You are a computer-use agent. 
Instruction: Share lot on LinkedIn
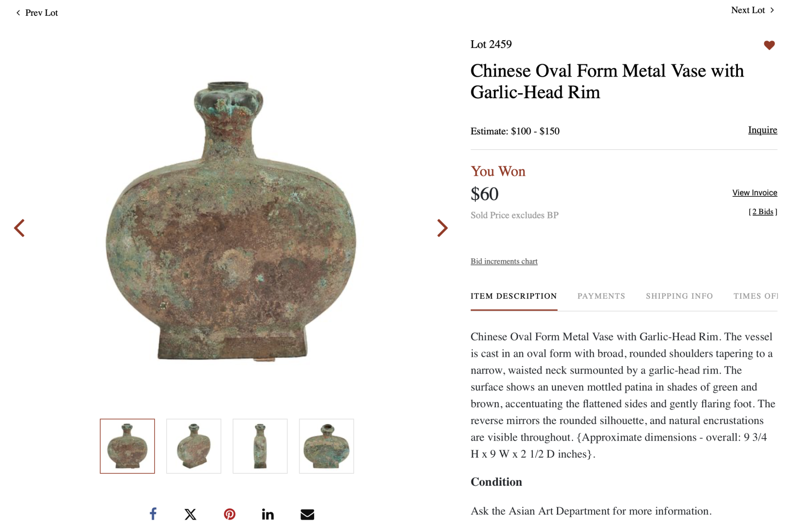(268, 514)
